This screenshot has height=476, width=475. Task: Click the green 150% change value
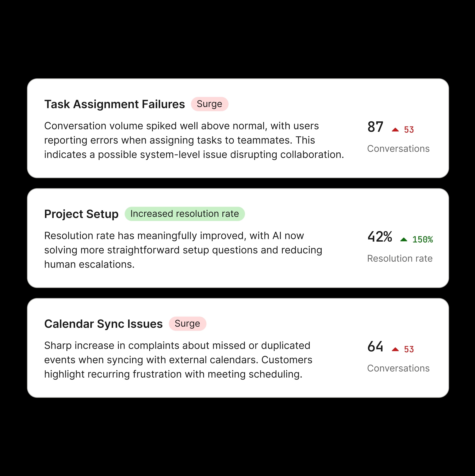(x=422, y=239)
